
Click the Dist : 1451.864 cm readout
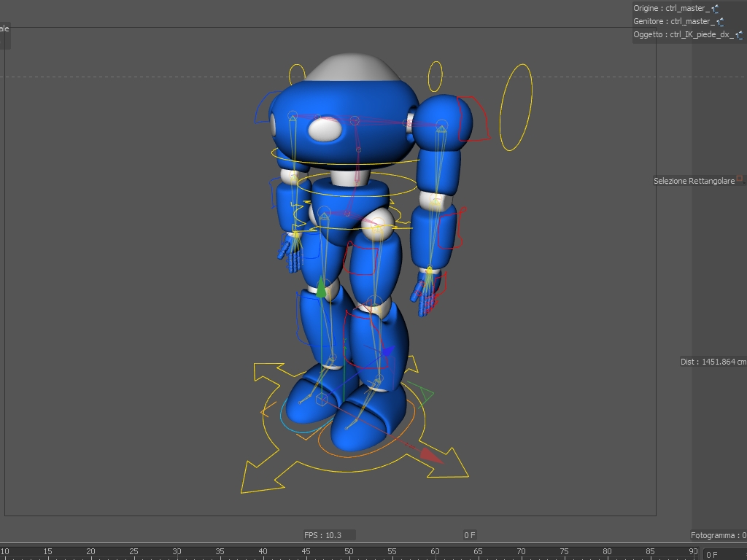(713, 362)
